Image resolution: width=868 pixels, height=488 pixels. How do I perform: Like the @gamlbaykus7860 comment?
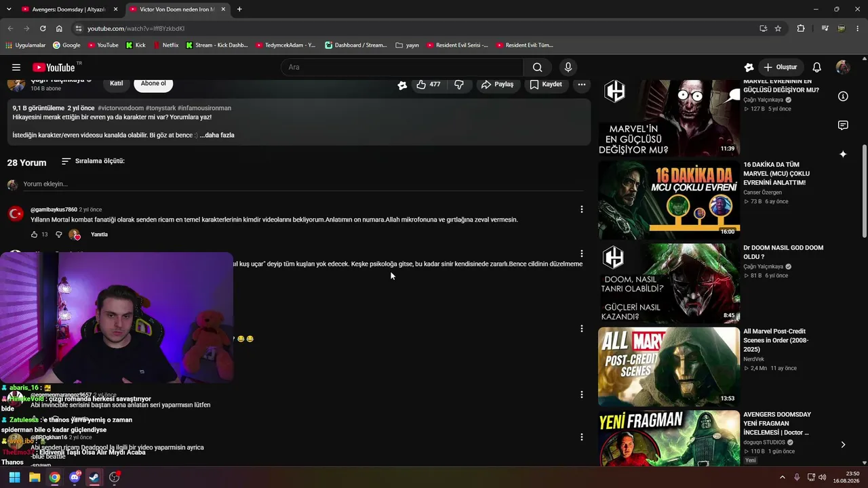[35, 235]
